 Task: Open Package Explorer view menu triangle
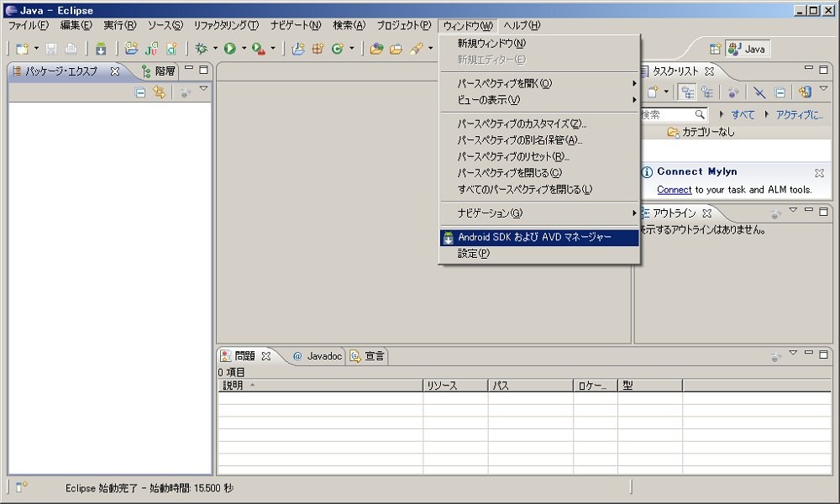[203, 89]
